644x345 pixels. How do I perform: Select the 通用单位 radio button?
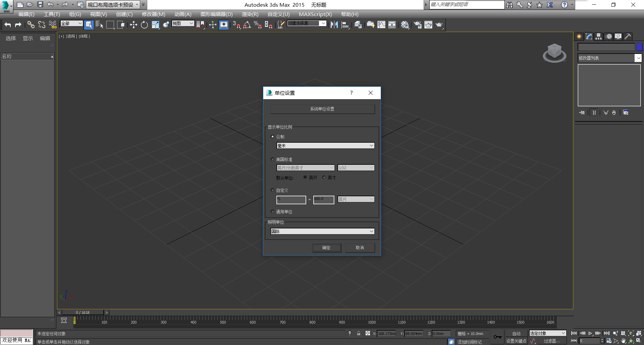(x=272, y=212)
